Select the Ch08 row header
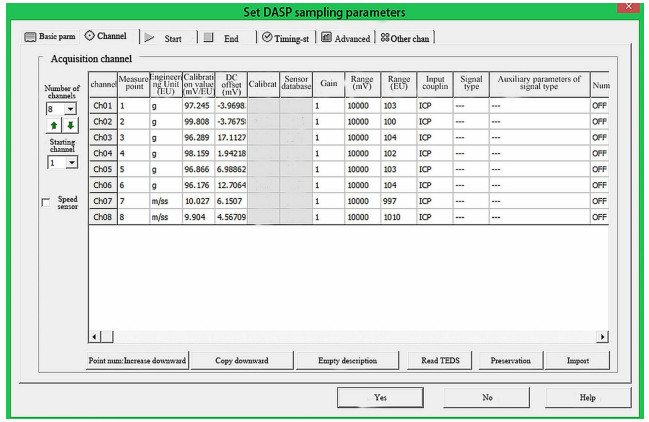Viewport: 649px width, 422px height. pyautogui.click(x=103, y=217)
